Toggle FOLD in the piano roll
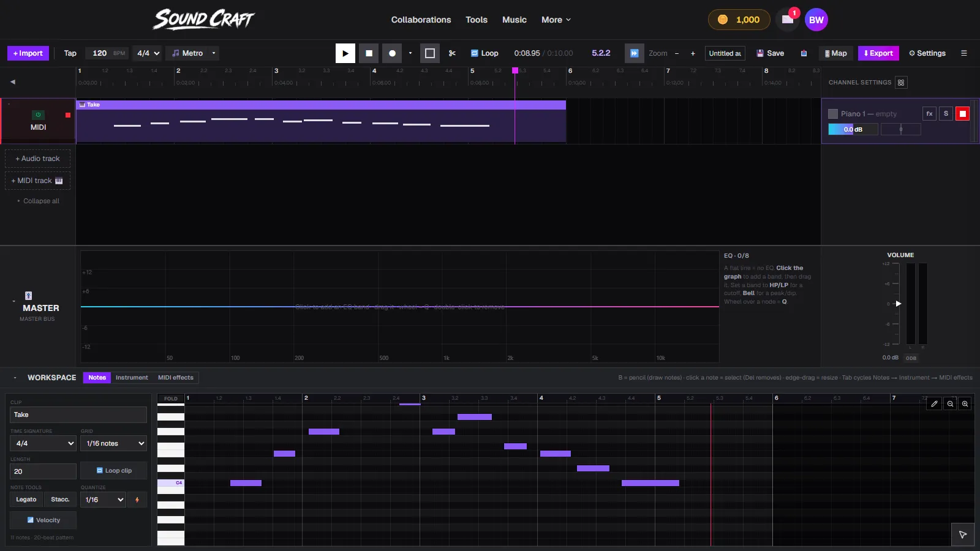 click(x=171, y=399)
